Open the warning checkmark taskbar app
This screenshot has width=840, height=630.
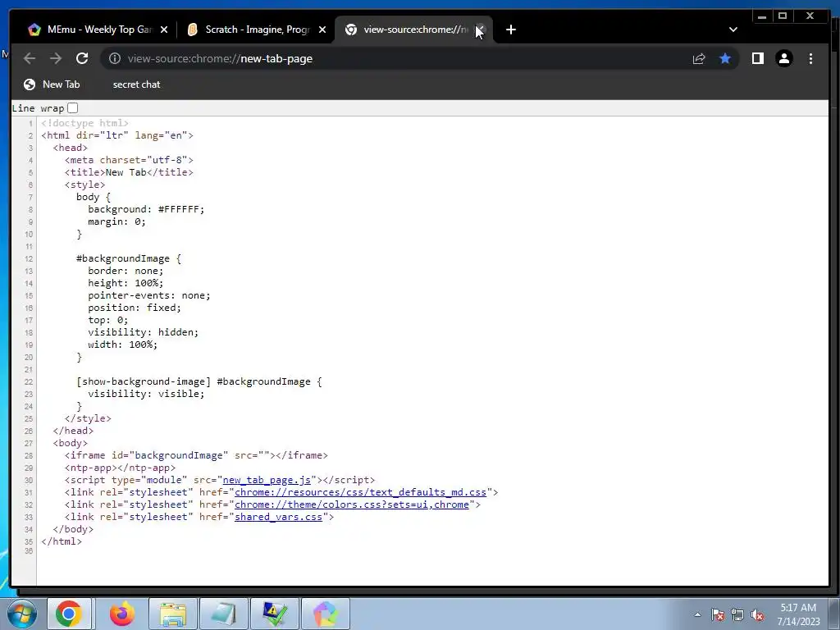275,614
